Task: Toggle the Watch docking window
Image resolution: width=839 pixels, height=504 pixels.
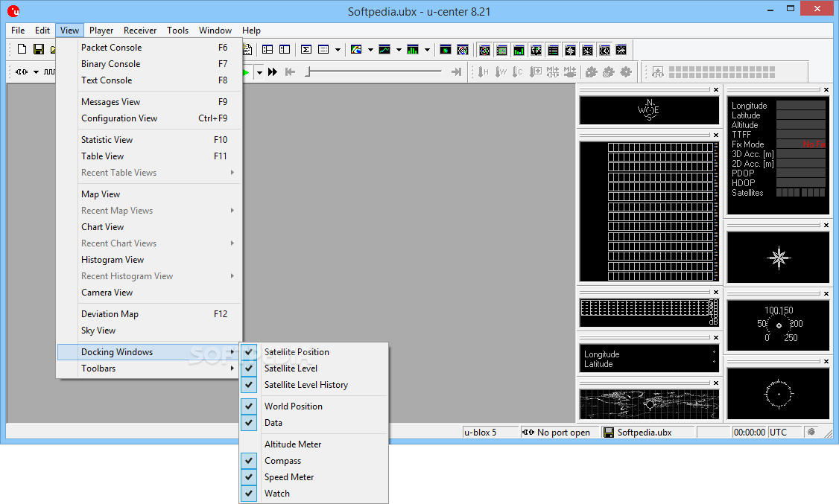Action: pos(314,494)
